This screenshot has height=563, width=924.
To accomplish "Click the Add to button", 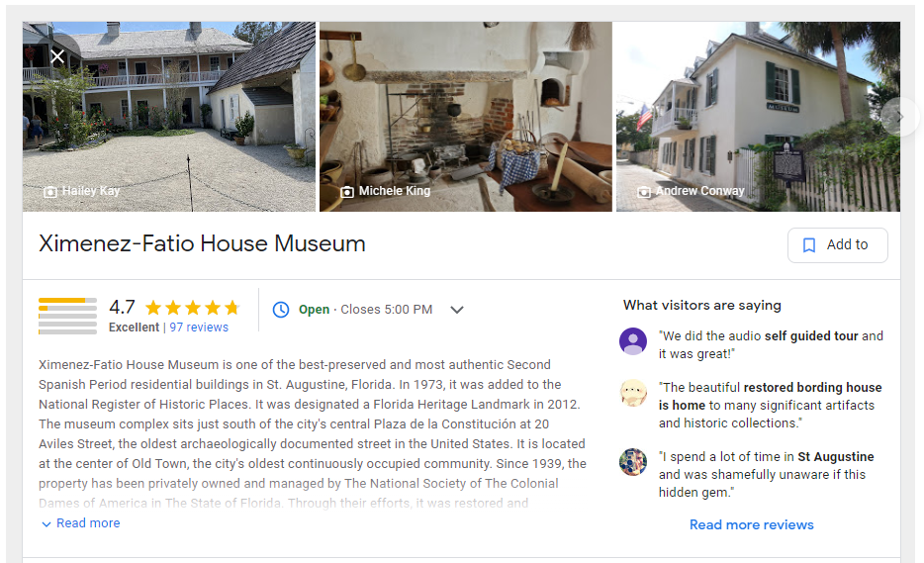I will coord(837,245).
